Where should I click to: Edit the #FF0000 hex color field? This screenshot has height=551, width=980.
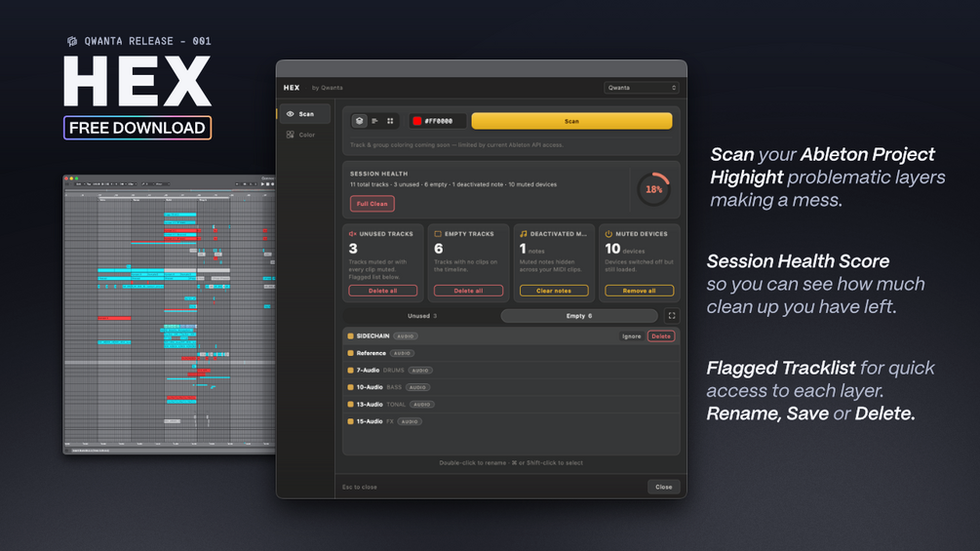(437, 121)
